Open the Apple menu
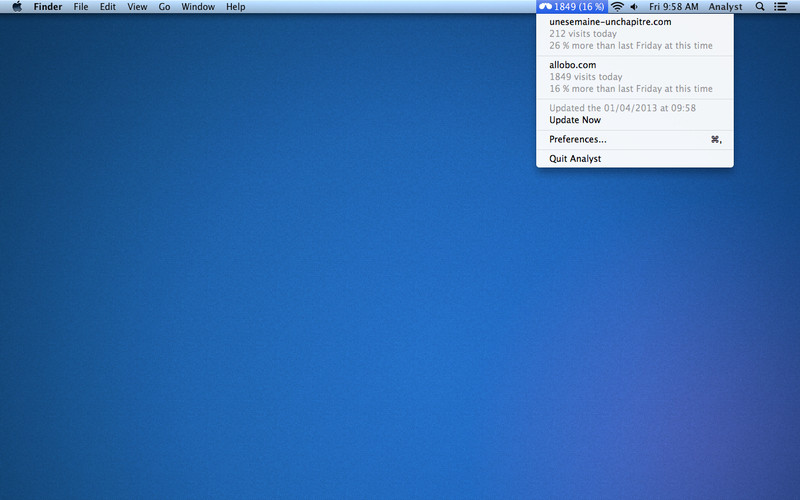Screen dimensions: 800x500 point(17,7)
